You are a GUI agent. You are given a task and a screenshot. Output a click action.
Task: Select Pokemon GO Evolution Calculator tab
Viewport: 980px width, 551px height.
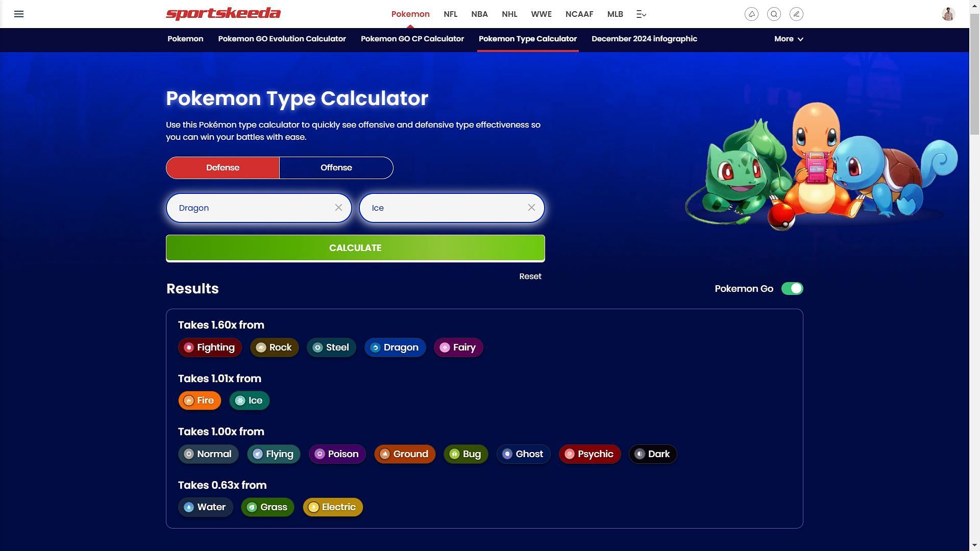click(282, 39)
